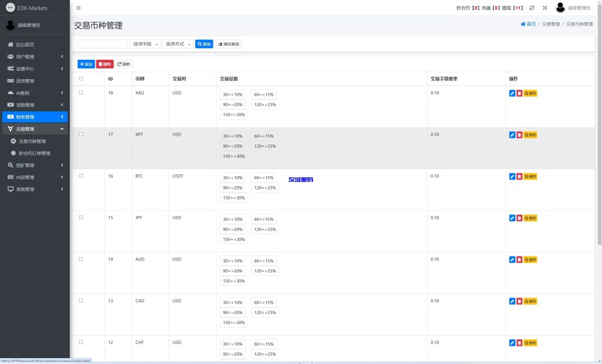This screenshot has width=602, height=364.
Task: Open the refresh icon in the top header
Action: click(x=533, y=8)
